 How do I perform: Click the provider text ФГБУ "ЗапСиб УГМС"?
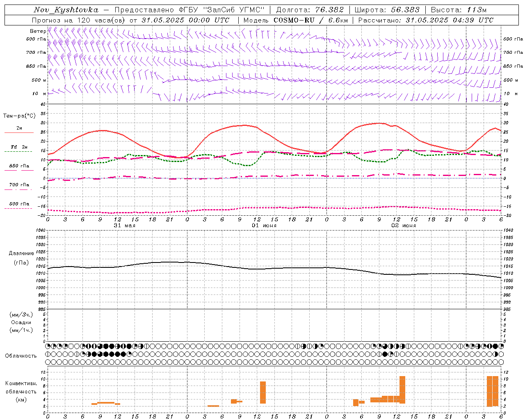point(222,10)
